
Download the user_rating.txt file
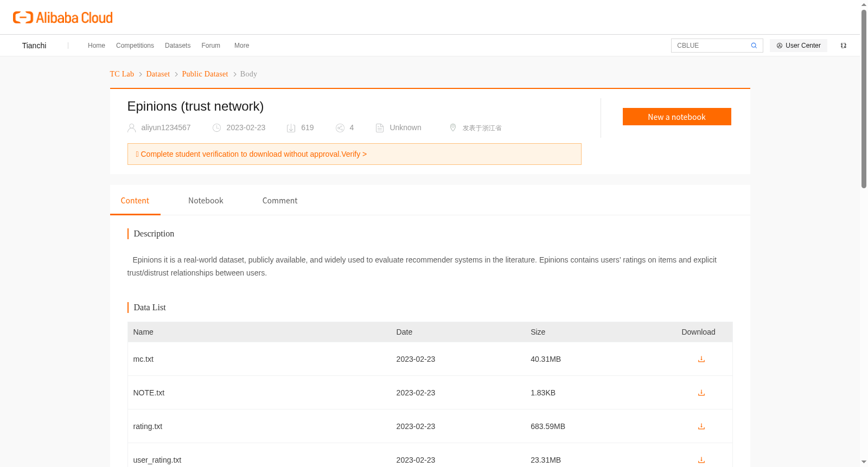tap(701, 460)
